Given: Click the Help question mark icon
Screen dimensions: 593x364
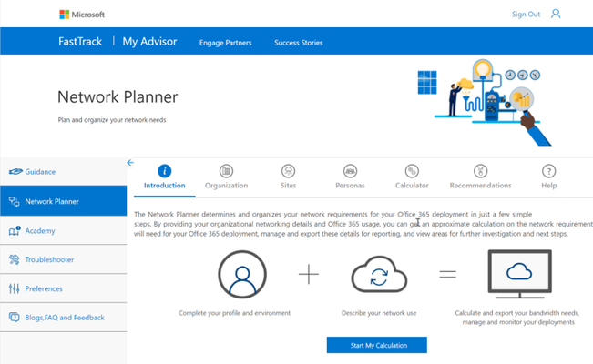Looking at the screenshot, I should [x=548, y=171].
